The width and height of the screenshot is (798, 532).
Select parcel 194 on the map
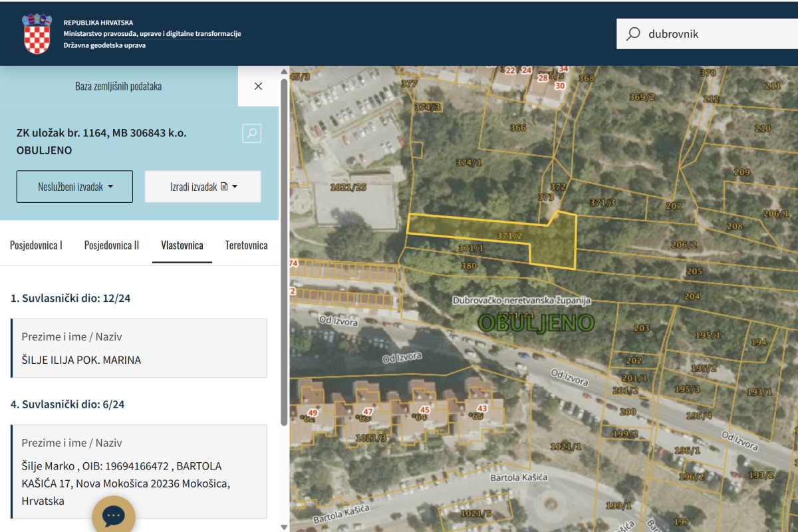point(759,342)
